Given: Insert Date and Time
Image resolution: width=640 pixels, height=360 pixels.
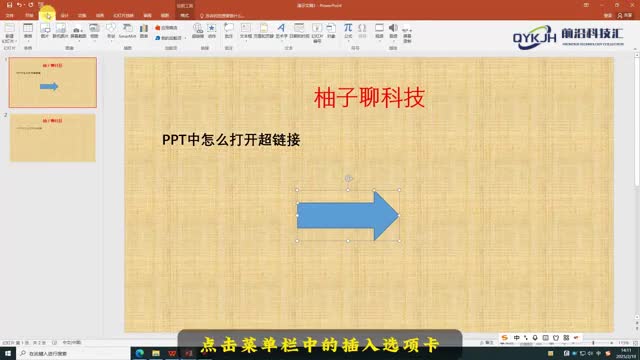Looking at the screenshot, I should tap(299, 31).
